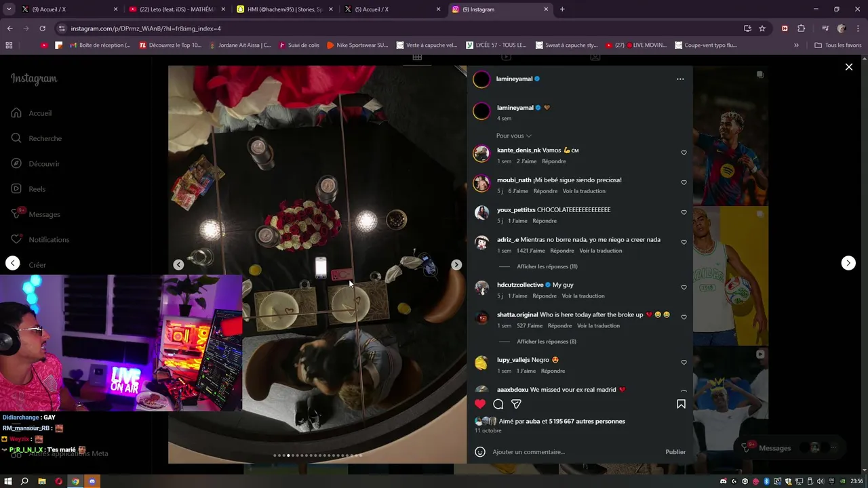
Task: Open shatta.original profile link
Action: (x=517, y=314)
